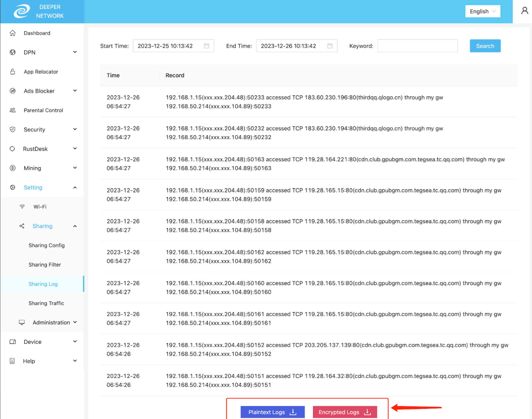Viewport: 532px width, 419px height.
Task: Click the Wi-Fi signal icon
Action: tap(22, 207)
